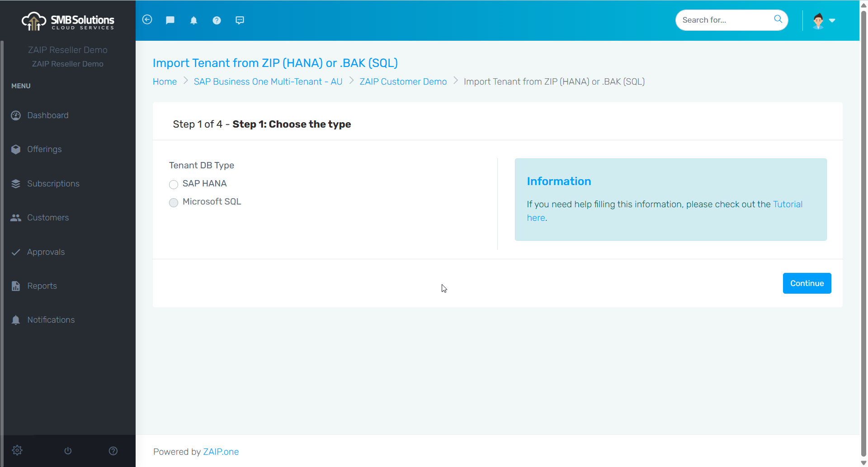
Task: Focus the Search for... input field
Action: tap(724, 20)
